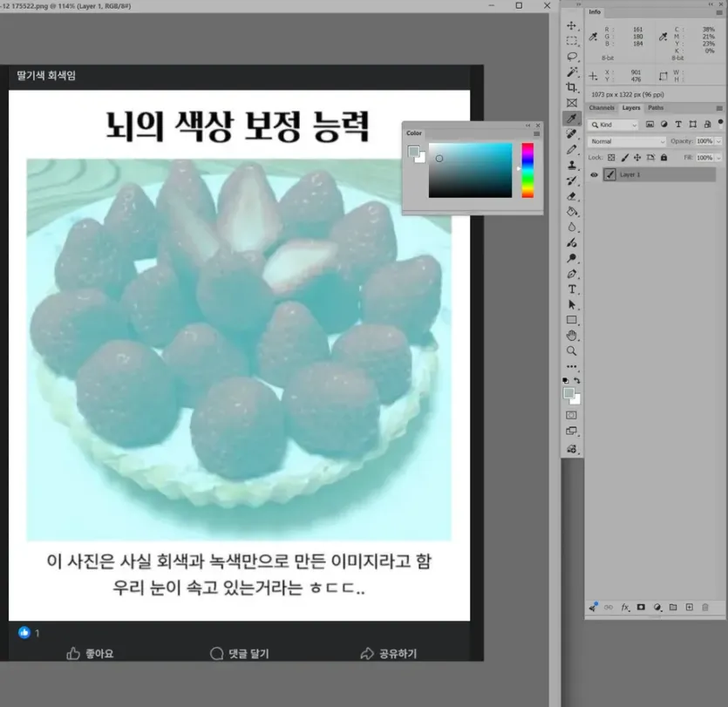Create a new fill or adjustment layer

click(x=657, y=608)
